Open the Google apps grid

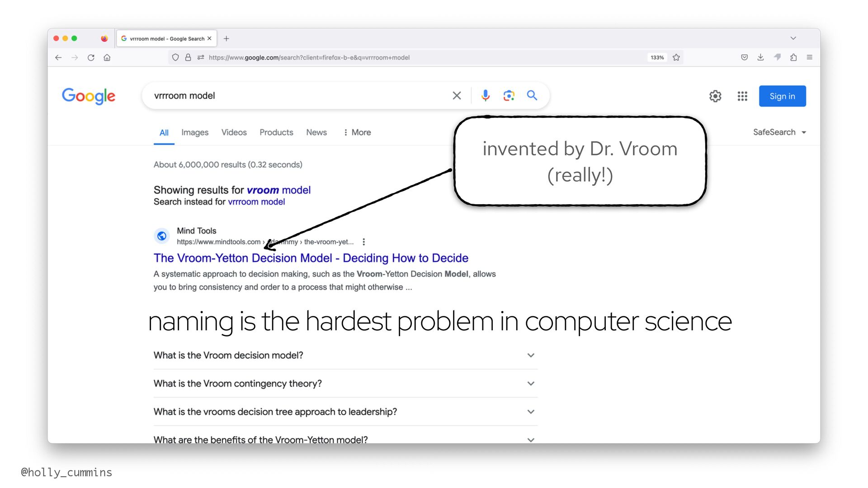pos(742,96)
